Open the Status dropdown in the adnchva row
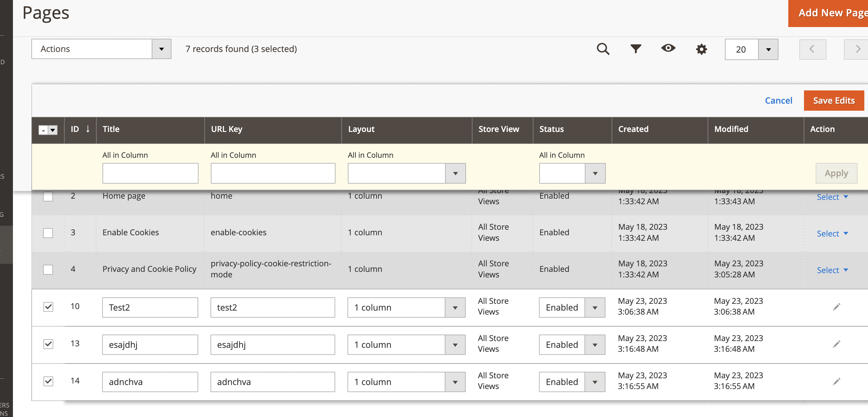Image resolution: width=868 pixels, height=417 pixels. click(x=594, y=382)
